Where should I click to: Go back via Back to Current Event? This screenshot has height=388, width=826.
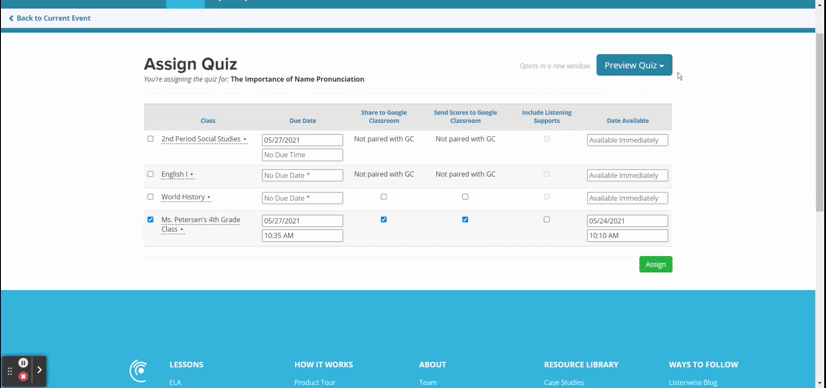click(x=50, y=18)
